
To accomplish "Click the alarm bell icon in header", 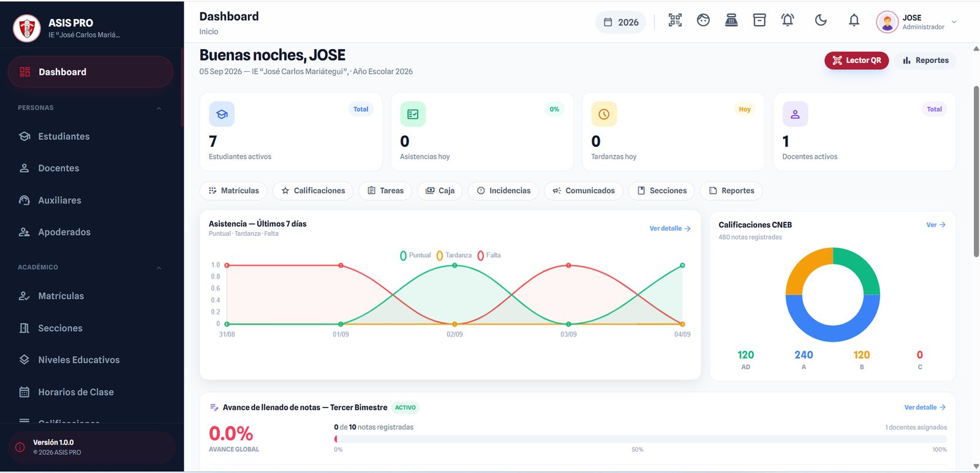I will (x=788, y=20).
